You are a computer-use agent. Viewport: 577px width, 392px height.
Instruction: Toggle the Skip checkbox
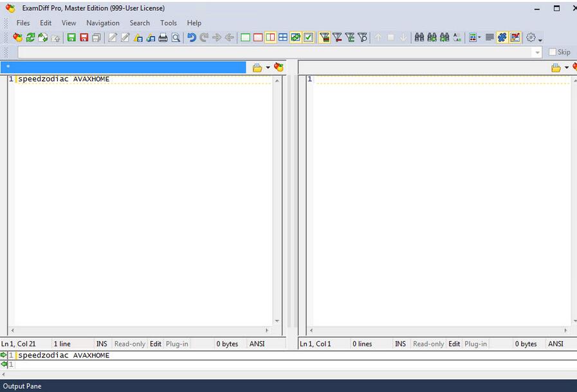coord(553,52)
